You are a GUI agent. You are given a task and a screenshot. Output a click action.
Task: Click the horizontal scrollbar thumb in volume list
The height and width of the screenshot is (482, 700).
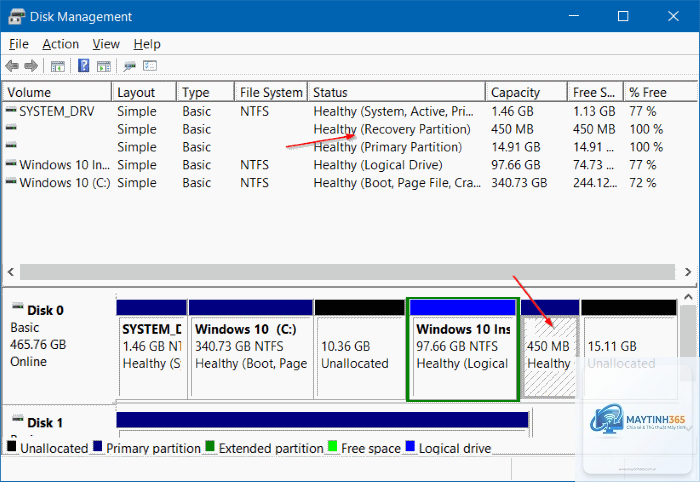tap(347, 272)
